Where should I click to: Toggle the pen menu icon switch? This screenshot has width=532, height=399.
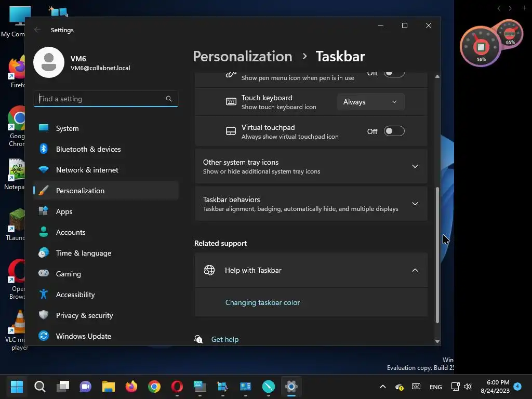tap(394, 73)
